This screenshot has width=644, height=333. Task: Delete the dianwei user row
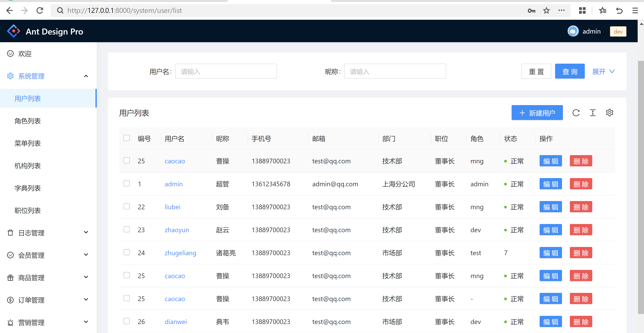tap(581, 321)
